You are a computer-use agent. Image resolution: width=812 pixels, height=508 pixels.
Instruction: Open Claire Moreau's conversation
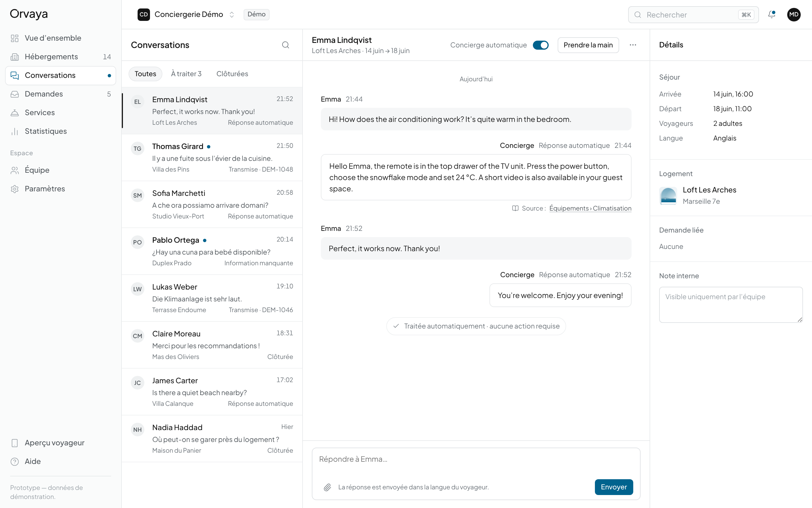212,345
